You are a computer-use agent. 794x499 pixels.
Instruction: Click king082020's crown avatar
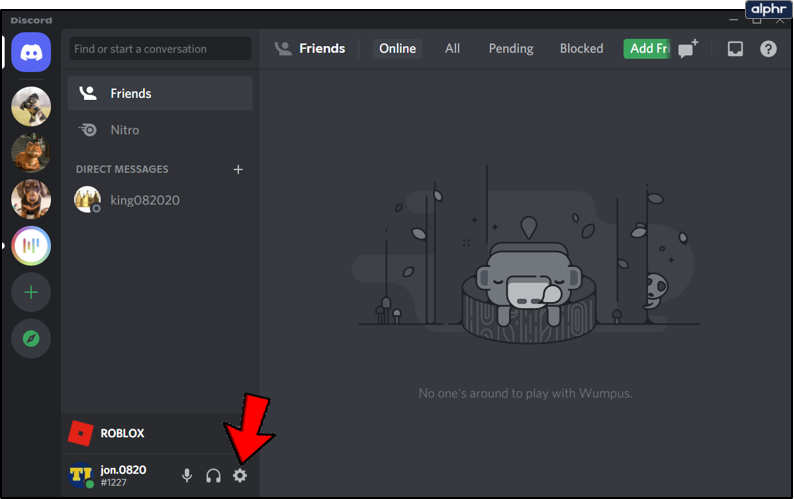coord(88,200)
